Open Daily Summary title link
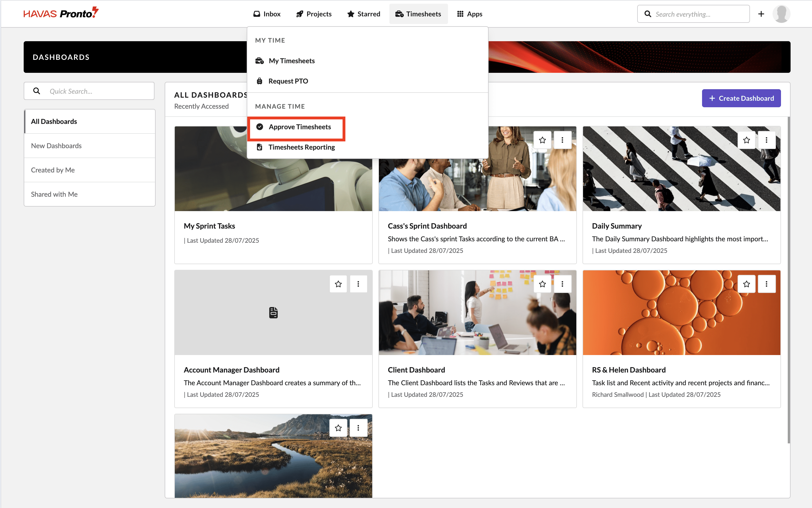The image size is (812, 508). click(617, 226)
